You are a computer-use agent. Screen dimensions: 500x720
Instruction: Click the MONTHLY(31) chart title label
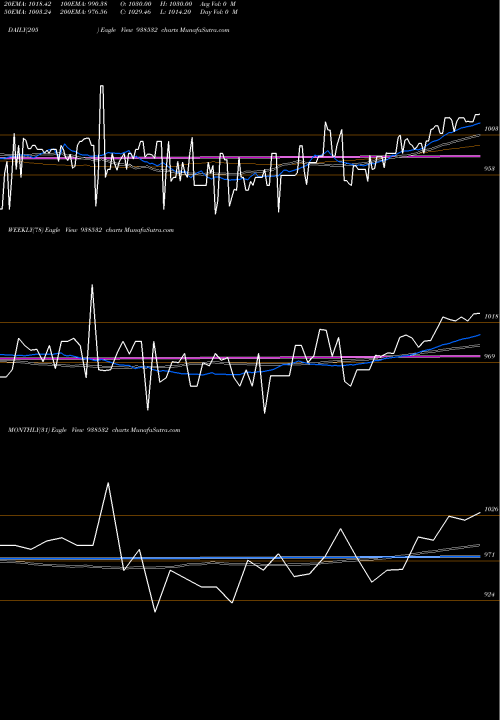[94, 430]
